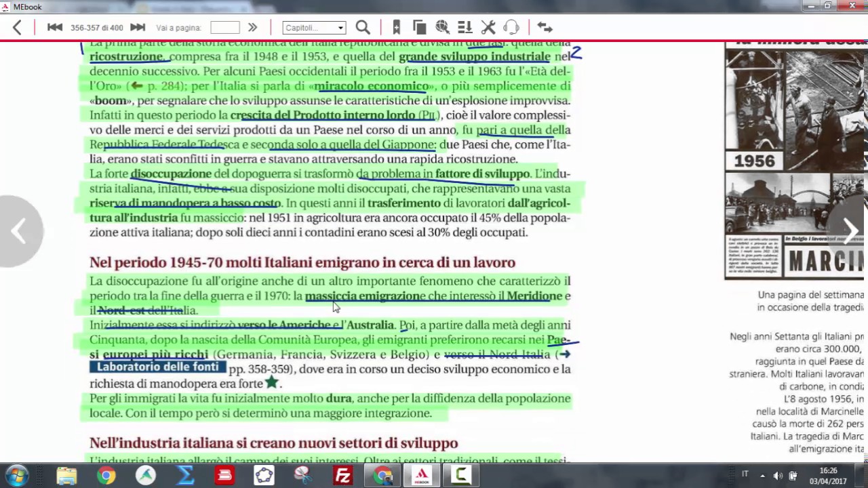Open the FileZilla taskbar icon
The image size is (868, 488).
click(343, 476)
